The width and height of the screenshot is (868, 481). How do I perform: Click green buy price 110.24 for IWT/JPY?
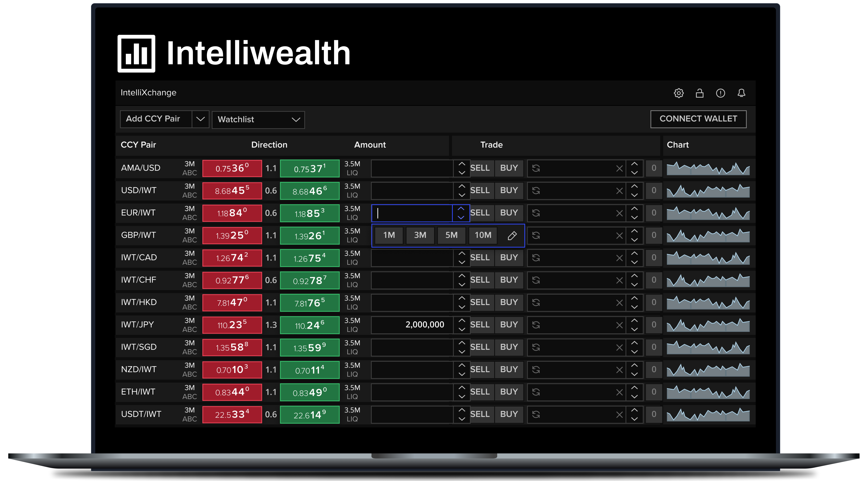point(310,325)
